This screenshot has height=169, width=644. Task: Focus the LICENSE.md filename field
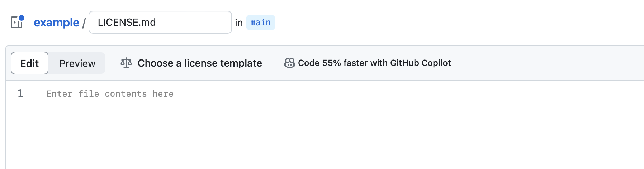(160, 22)
